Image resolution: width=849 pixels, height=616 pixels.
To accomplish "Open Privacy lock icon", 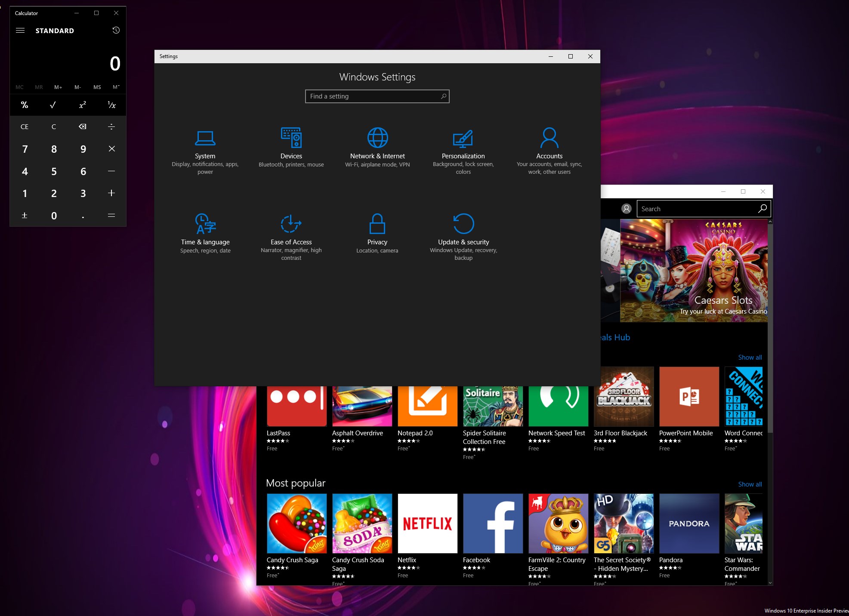I will click(377, 224).
